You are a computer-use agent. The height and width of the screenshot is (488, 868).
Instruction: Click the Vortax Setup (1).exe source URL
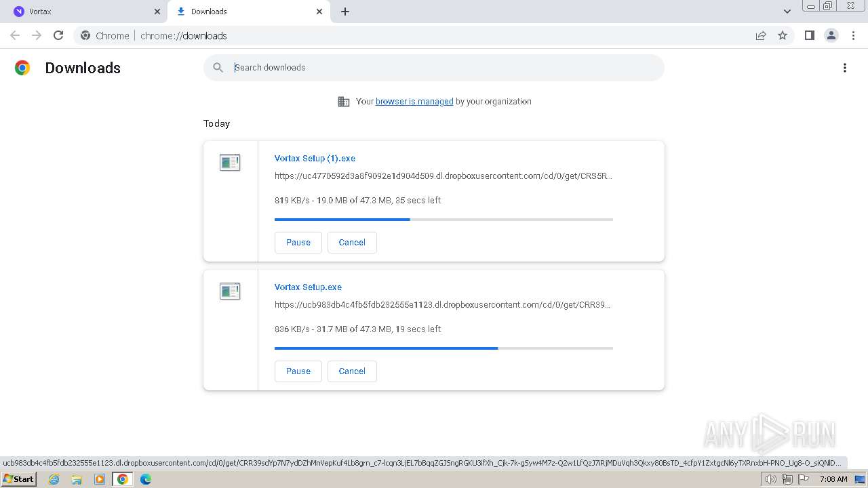pos(443,176)
